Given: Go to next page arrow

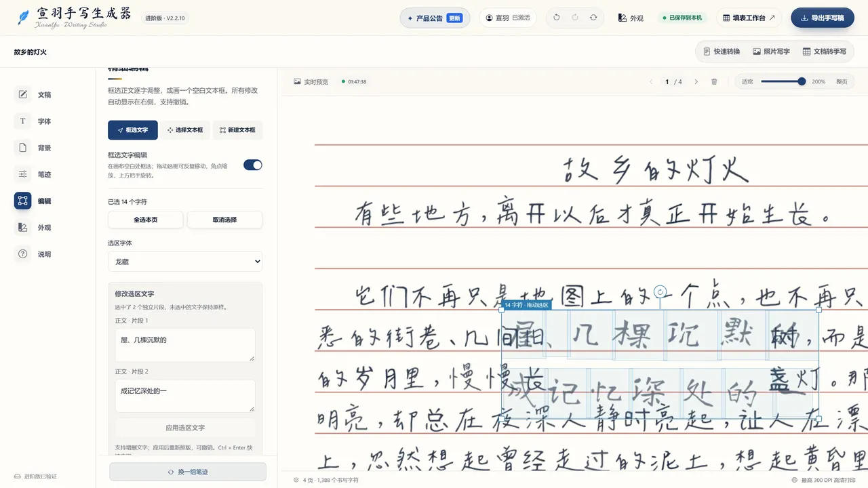Looking at the screenshot, I should 696,81.
